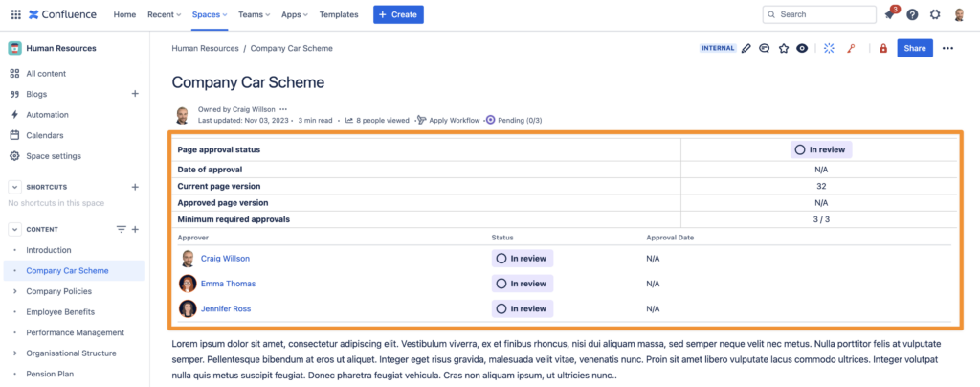Viewport: 980px width, 387px height.
Task: Star this page as favorite
Action: click(783, 48)
